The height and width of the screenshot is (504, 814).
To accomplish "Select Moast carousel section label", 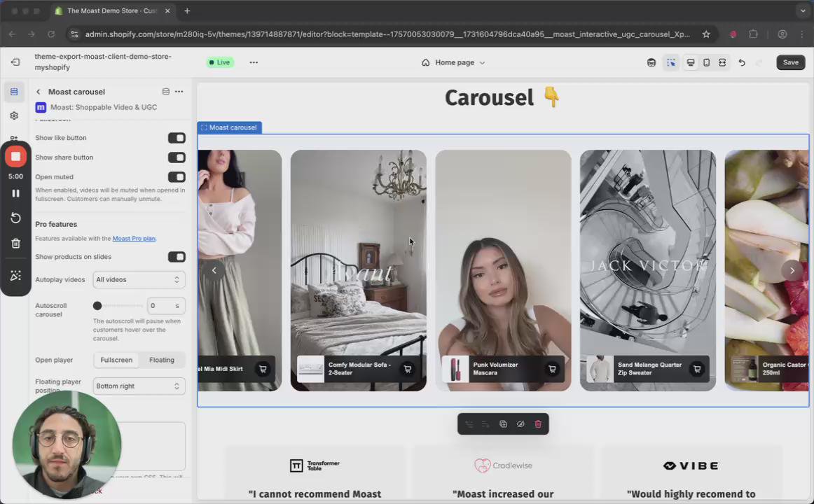I will click(x=230, y=127).
